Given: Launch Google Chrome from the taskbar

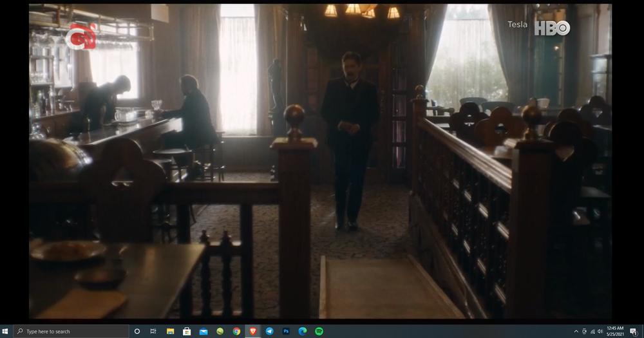Looking at the screenshot, I should tap(236, 331).
